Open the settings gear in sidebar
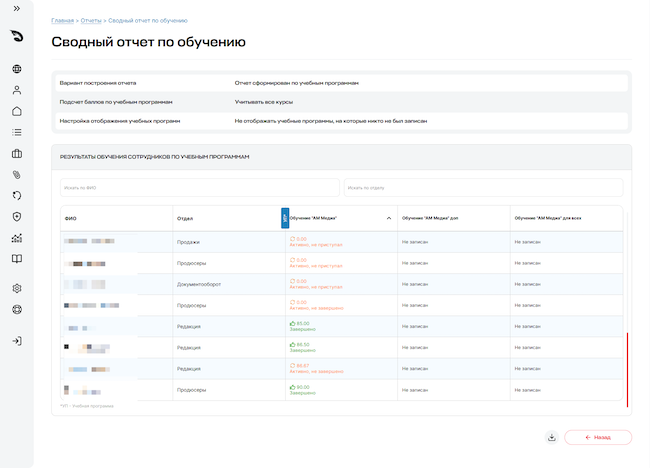This screenshot has height=468, width=650. 17,288
